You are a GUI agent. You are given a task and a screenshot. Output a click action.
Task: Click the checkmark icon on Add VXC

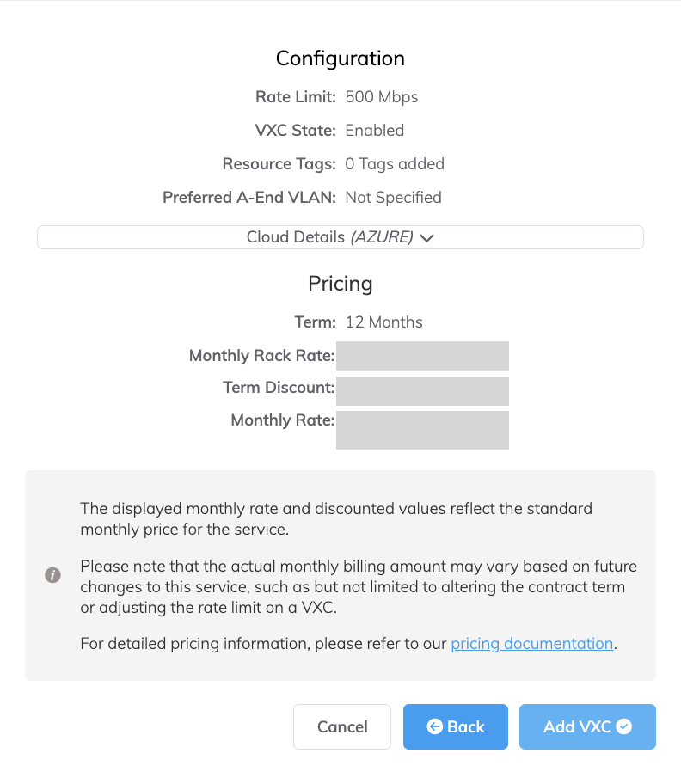coord(624,727)
